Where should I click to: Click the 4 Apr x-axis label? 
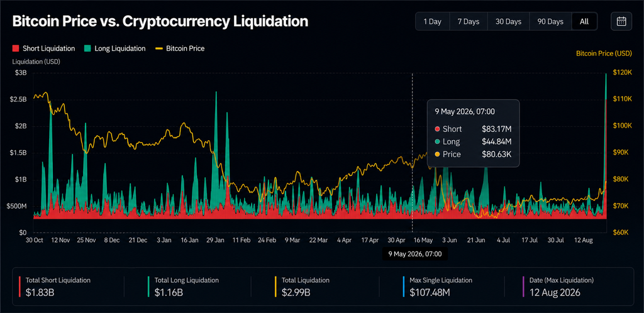(344, 240)
